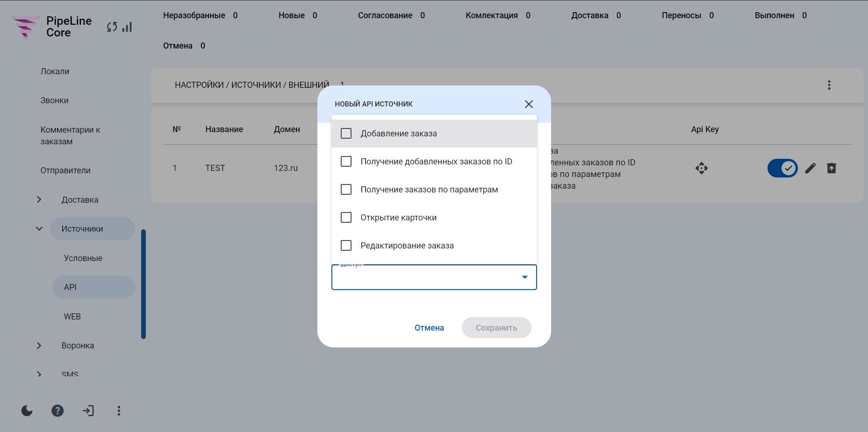Click the Сохранить button

click(x=496, y=328)
